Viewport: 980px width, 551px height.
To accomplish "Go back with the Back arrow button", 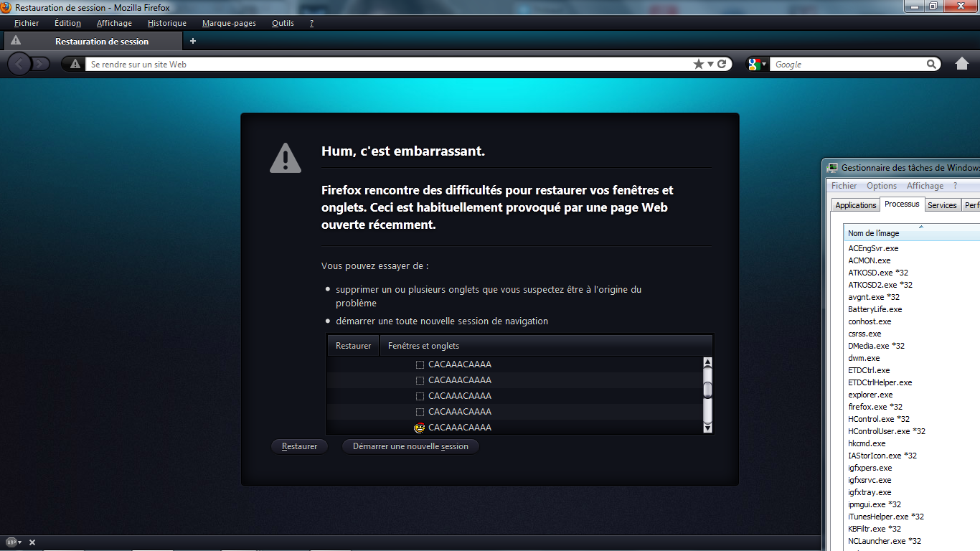I will pyautogui.click(x=19, y=64).
